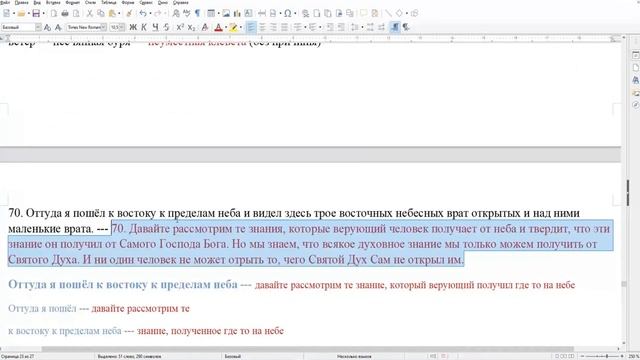Open the Файл menu
The image size is (640, 360).
5,2
